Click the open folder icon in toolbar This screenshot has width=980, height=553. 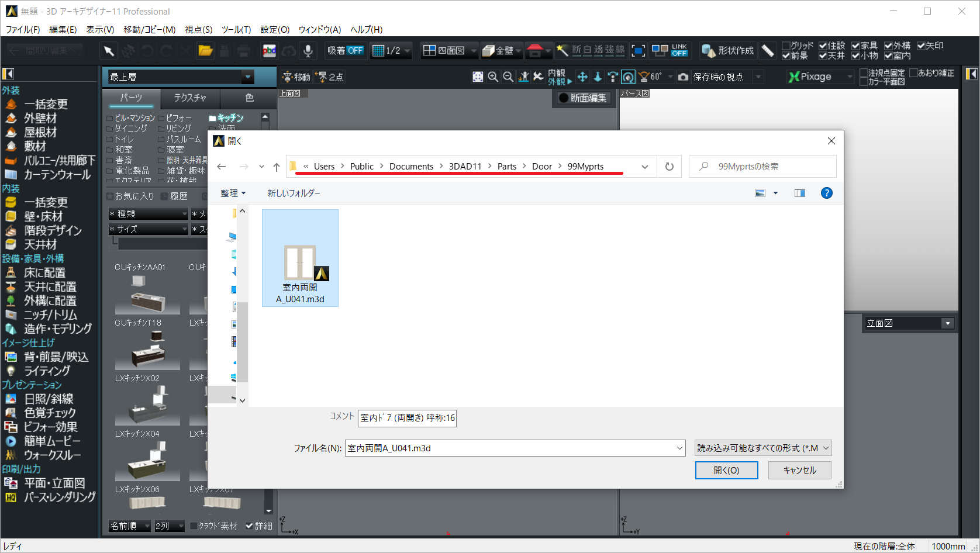click(x=205, y=51)
